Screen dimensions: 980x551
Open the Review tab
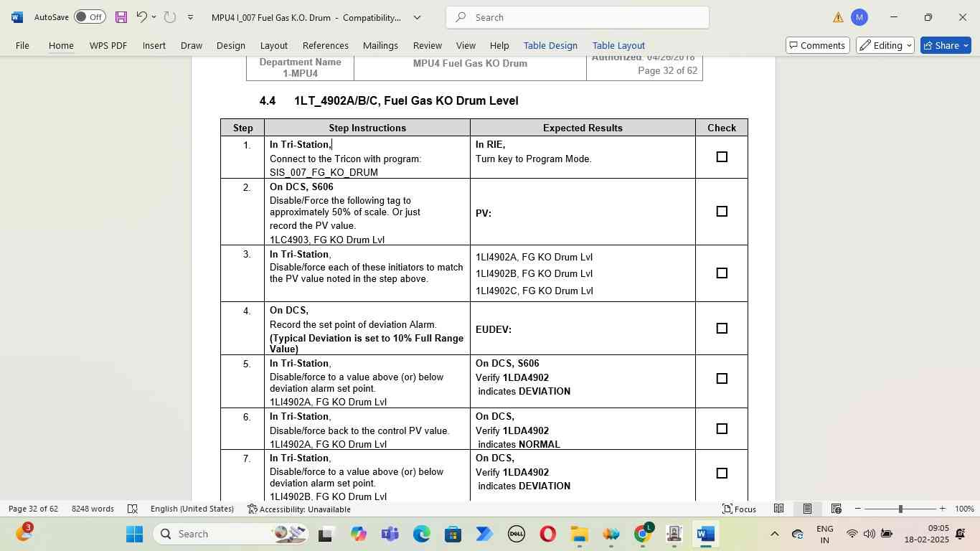(427, 45)
